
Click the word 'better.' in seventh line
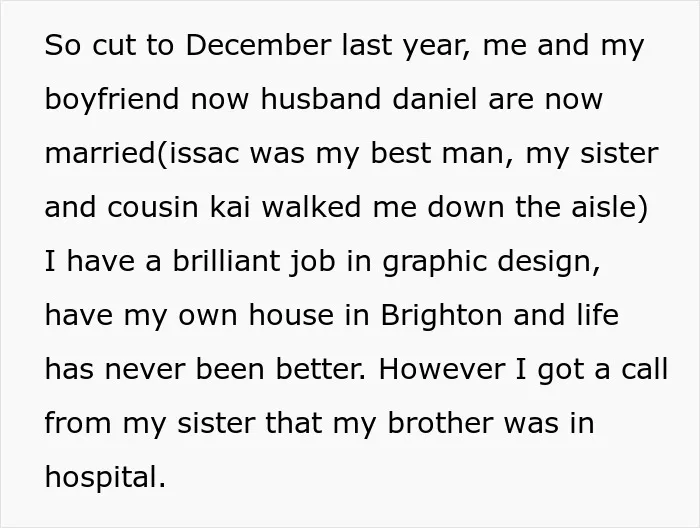tap(321, 369)
